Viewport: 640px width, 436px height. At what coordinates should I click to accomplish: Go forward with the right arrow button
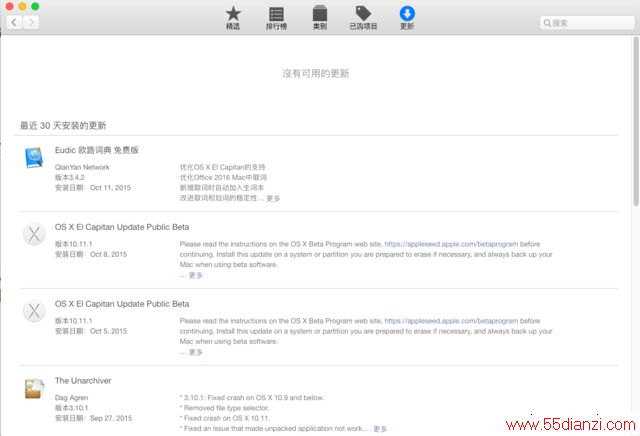(x=31, y=22)
